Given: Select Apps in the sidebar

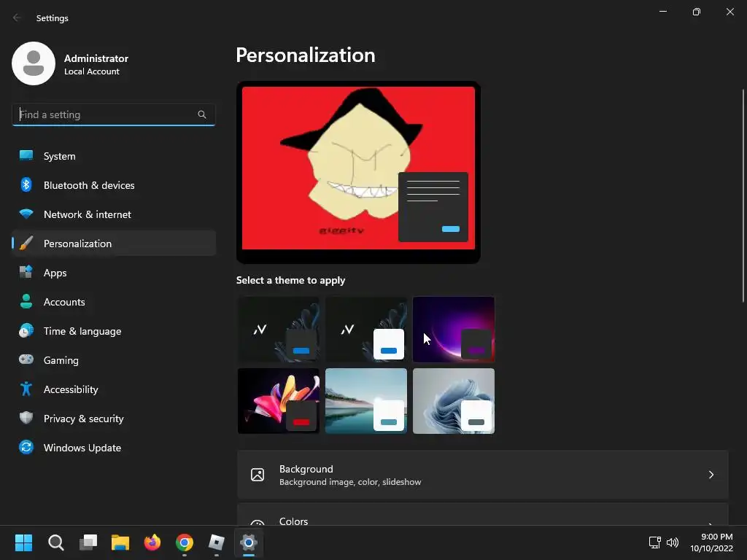Looking at the screenshot, I should (x=114, y=273).
